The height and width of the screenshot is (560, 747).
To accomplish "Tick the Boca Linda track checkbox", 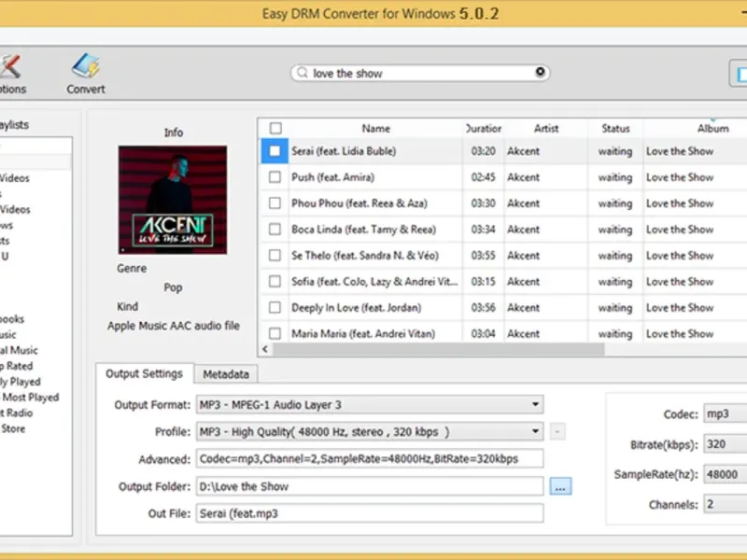I will click(x=275, y=230).
